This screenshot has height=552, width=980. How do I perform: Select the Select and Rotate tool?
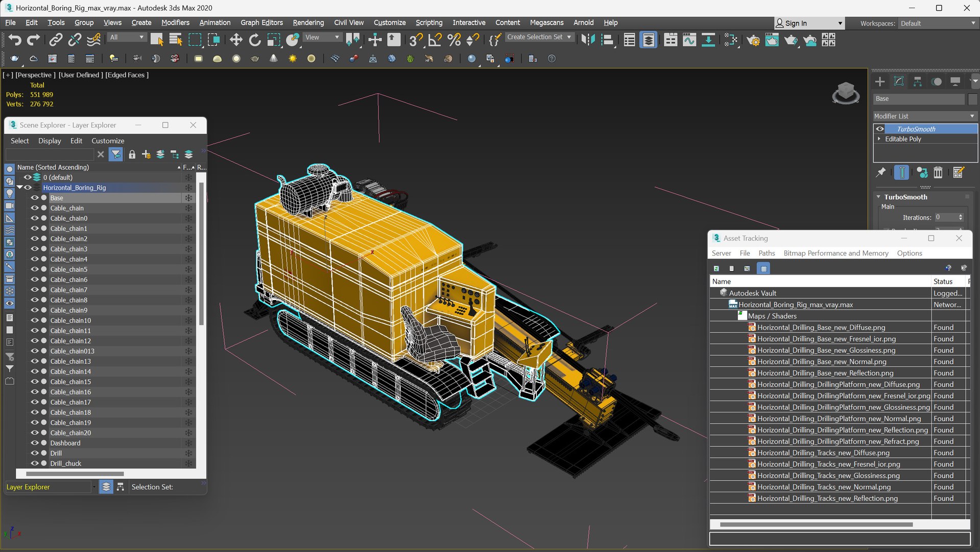pyautogui.click(x=254, y=40)
